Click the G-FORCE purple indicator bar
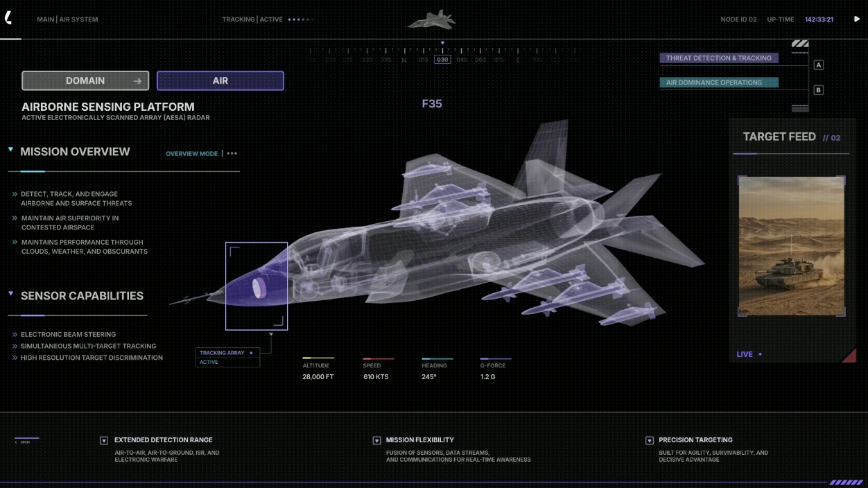Image resolution: width=868 pixels, height=488 pixels. [x=496, y=358]
